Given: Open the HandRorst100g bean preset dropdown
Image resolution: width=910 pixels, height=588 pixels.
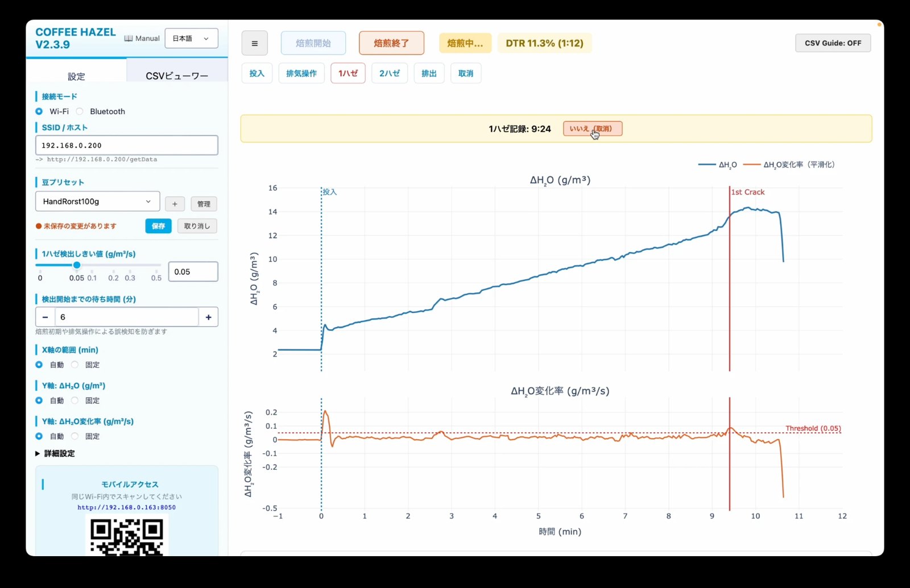Looking at the screenshot, I should point(97,201).
